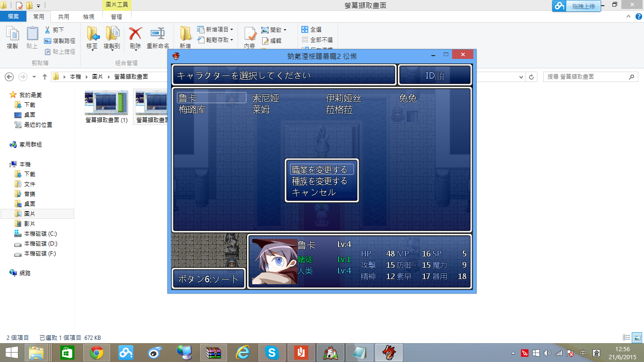Viewport: 644px width, 362px height.
Task: Select character 兔兔 in game list
Action: point(408,98)
